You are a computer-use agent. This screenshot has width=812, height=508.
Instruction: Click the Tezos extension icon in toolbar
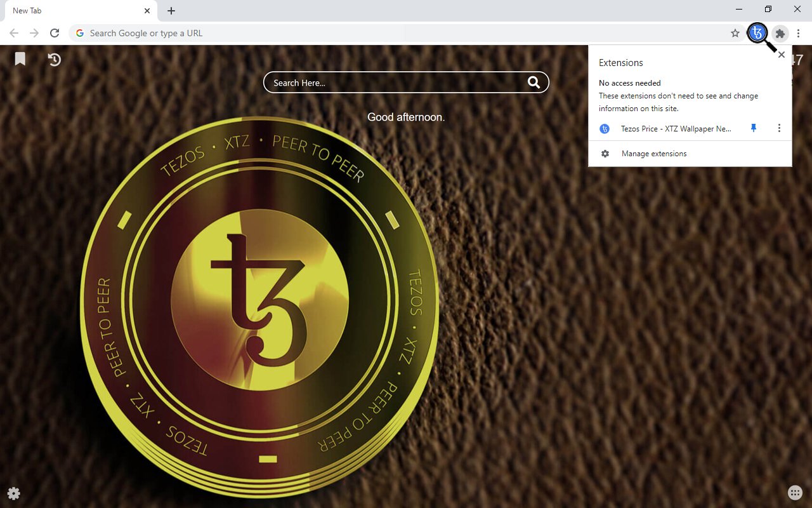point(757,33)
